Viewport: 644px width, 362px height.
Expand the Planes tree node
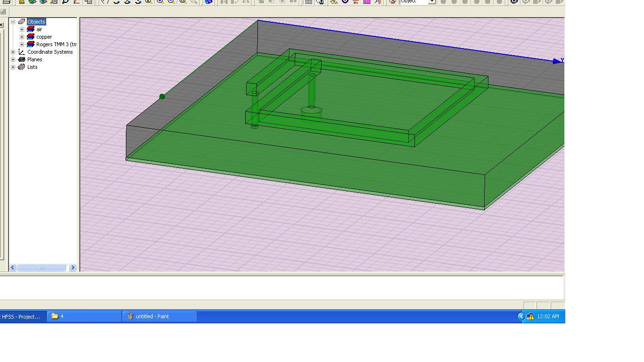click(13, 59)
